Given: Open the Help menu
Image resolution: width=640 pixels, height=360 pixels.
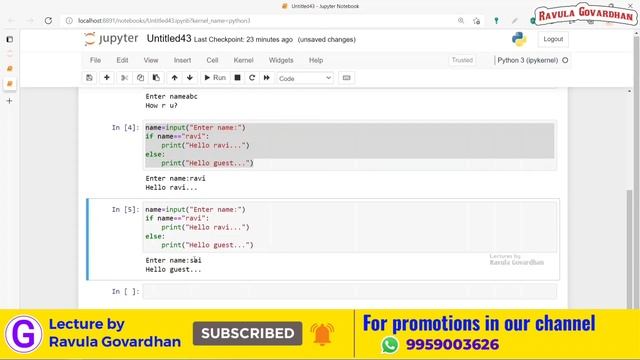Looking at the screenshot, I should 316,60.
